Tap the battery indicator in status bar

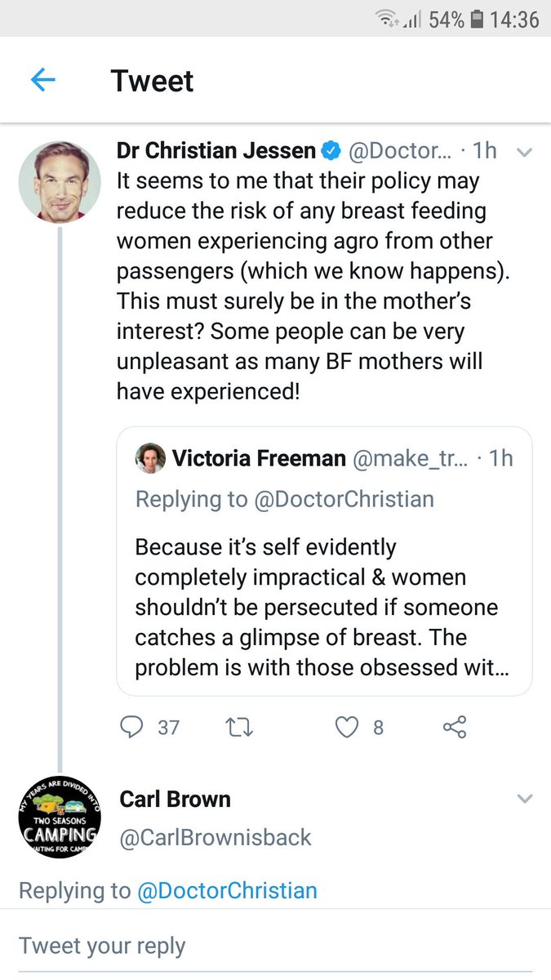point(477,19)
